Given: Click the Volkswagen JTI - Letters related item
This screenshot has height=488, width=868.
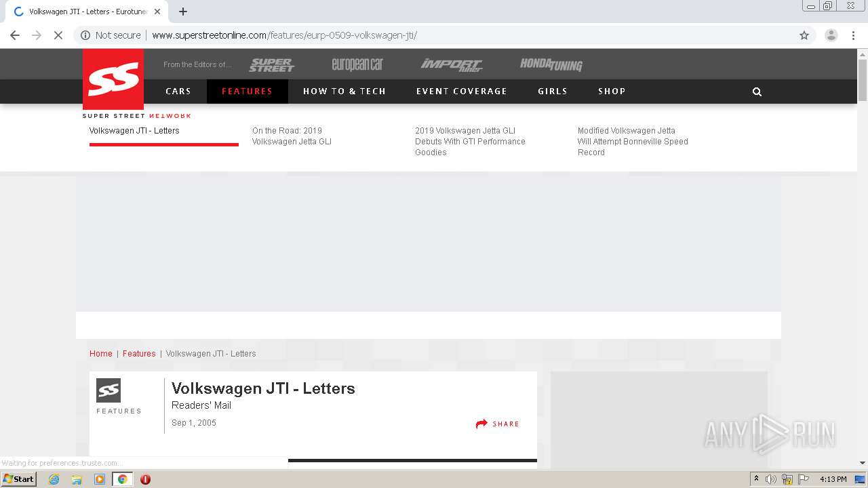Looking at the screenshot, I should click(x=134, y=131).
